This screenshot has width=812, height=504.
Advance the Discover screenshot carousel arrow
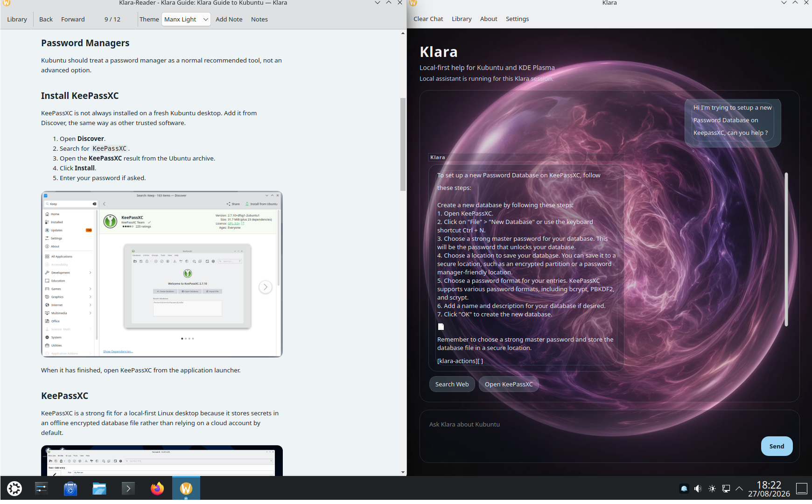266,287
